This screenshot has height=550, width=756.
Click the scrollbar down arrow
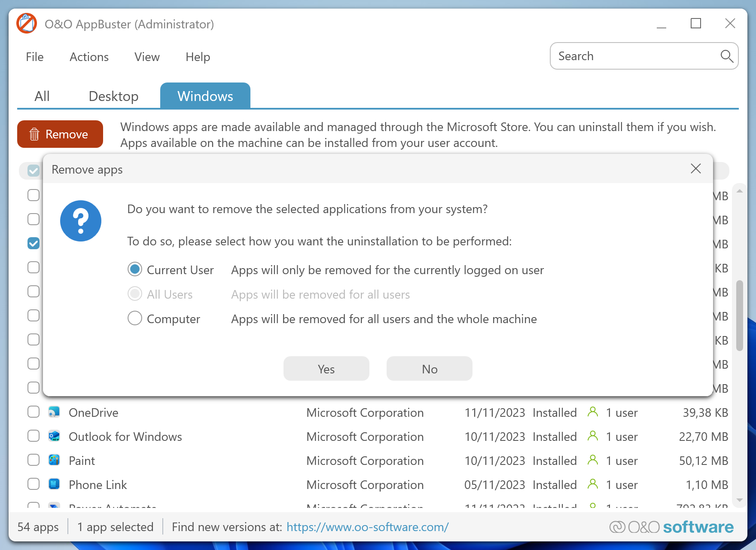point(739,500)
